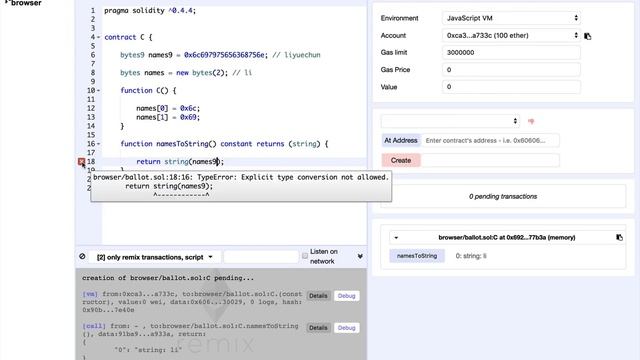
Task: Open the remix transactions filter dropdown
Action: point(155,257)
